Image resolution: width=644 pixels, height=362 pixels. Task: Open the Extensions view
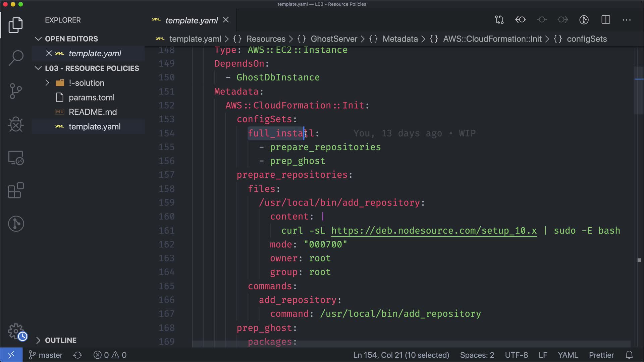(16, 191)
